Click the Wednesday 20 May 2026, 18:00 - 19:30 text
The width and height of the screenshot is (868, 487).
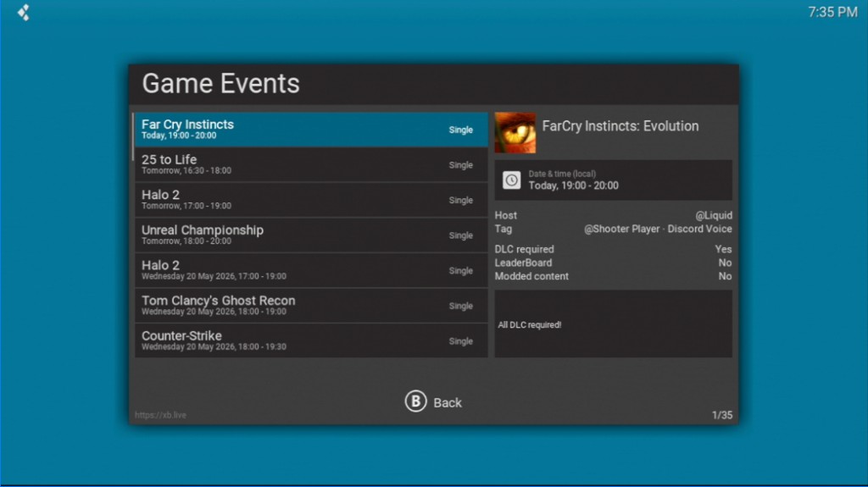click(x=214, y=347)
